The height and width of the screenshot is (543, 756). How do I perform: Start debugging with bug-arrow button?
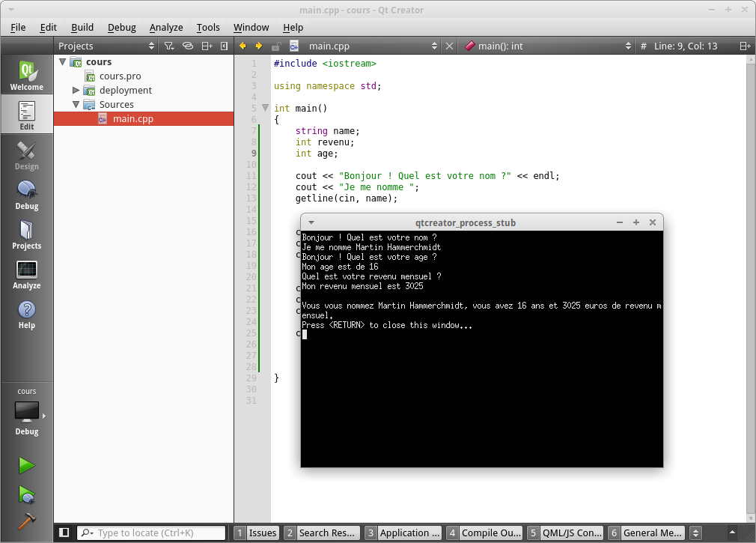26,495
